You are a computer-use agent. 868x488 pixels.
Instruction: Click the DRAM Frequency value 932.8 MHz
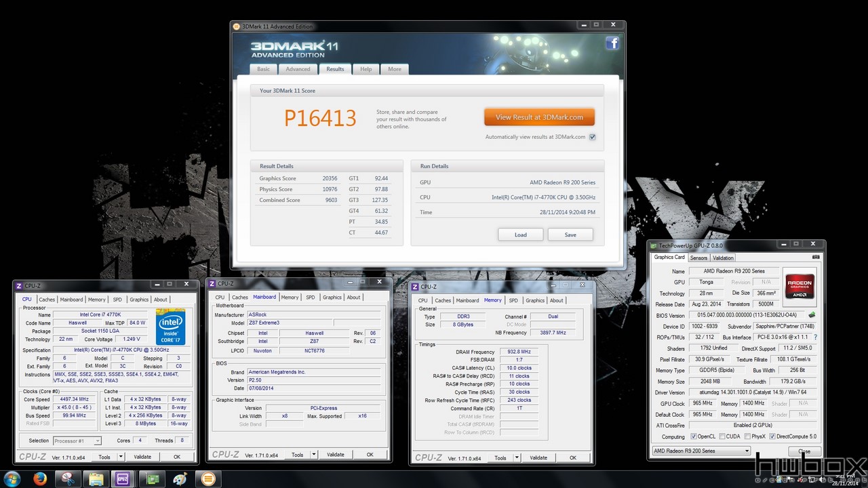pos(518,352)
